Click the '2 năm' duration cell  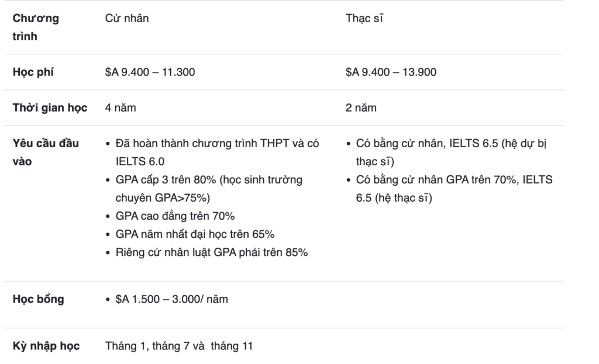click(x=361, y=108)
